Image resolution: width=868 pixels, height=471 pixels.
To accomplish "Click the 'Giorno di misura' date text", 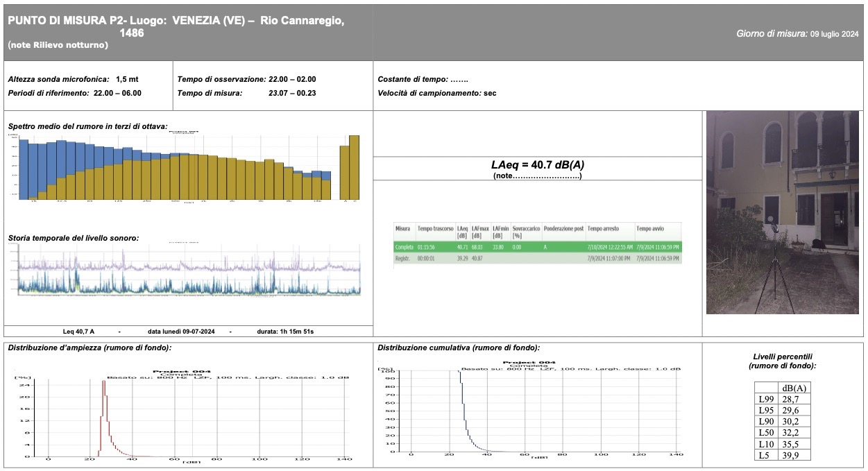I will pyautogui.click(x=797, y=33).
